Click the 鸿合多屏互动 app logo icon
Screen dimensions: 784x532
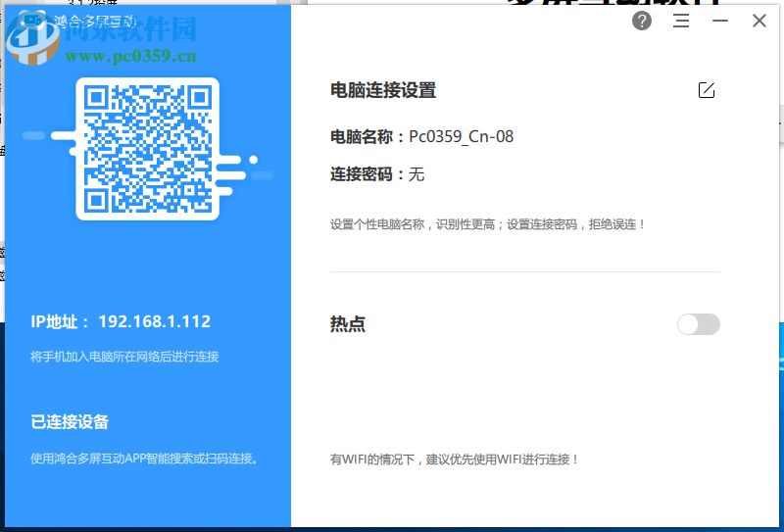click(31, 23)
